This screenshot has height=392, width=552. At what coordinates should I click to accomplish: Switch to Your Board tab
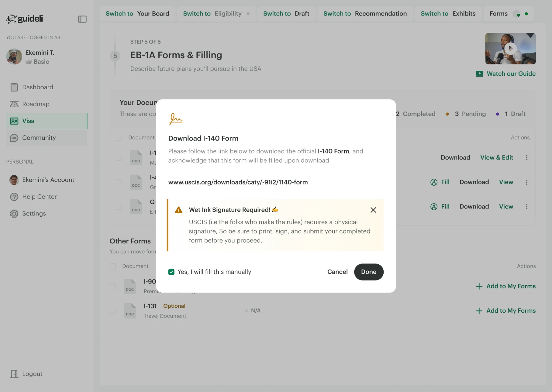[137, 14]
